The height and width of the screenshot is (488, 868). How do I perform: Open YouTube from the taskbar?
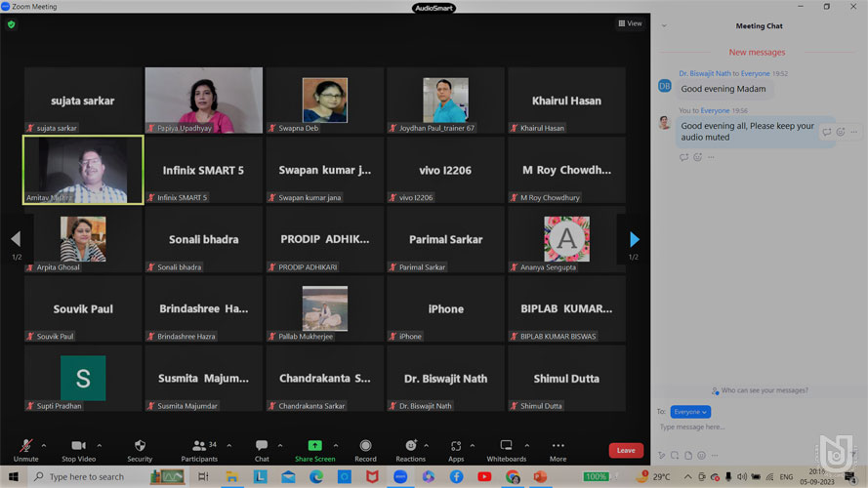pyautogui.click(x=484, y=476)
